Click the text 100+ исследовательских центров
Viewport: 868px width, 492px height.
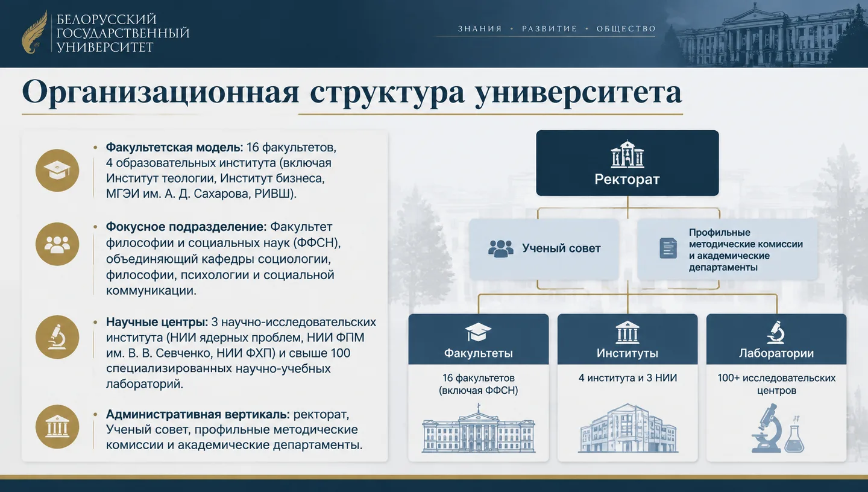[x=776, y=384]
